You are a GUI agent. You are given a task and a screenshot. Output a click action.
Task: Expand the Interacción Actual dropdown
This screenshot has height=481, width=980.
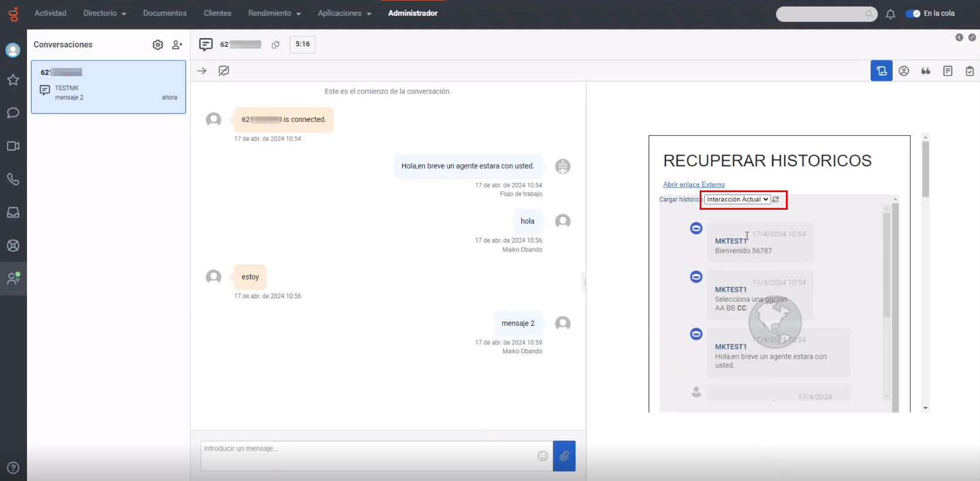click(737, 199)
